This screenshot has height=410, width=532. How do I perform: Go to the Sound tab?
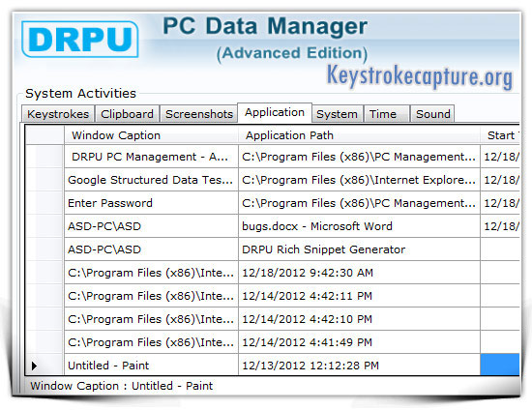click(432, 114)
